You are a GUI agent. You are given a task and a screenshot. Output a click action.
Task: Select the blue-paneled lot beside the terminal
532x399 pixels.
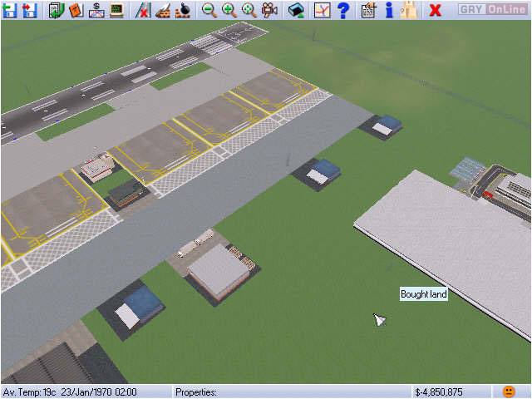pyautogui.click(x=466, y=170)
